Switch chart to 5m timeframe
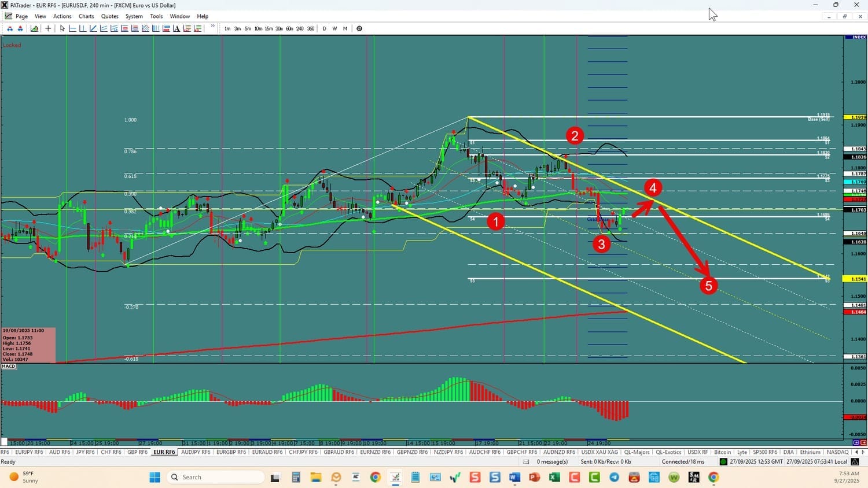The height and width of the screenshot is (488, 868). [x=248, y=28]
